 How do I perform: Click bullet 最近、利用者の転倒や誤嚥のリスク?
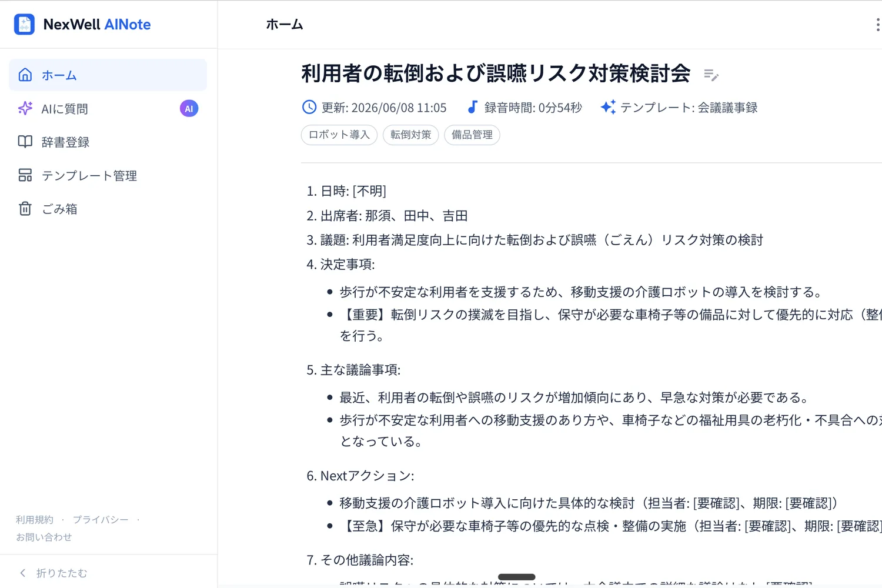click(576, 397)
